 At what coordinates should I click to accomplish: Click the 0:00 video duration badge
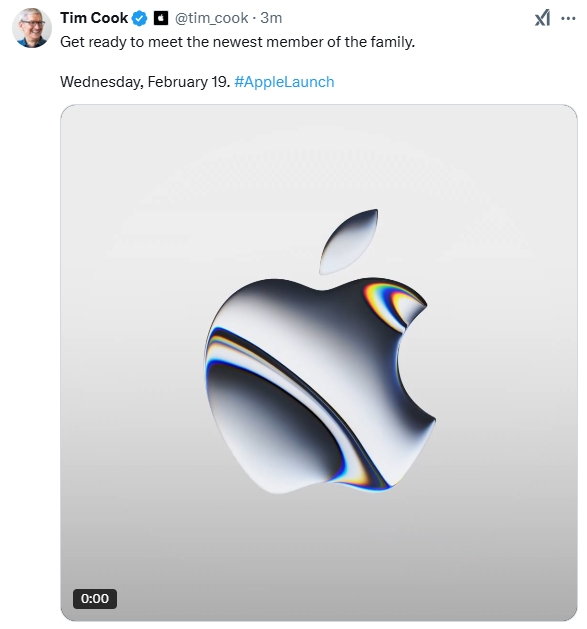point(95,599)
